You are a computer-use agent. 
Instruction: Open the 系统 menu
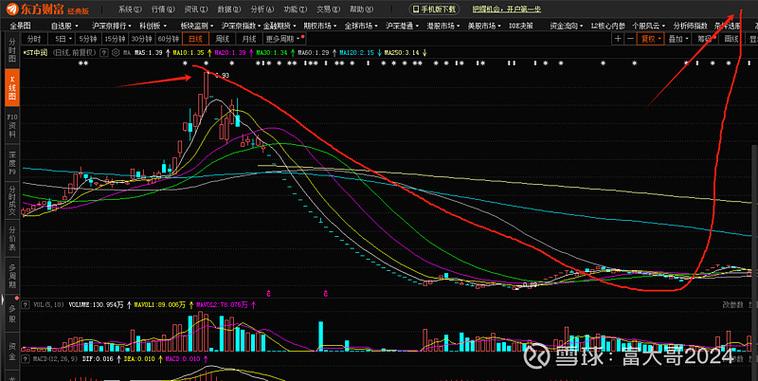[x=131, y=9]
